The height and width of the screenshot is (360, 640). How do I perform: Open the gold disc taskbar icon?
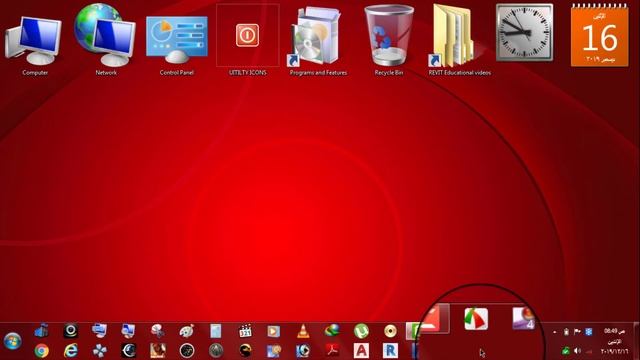(x=390, y=331)
